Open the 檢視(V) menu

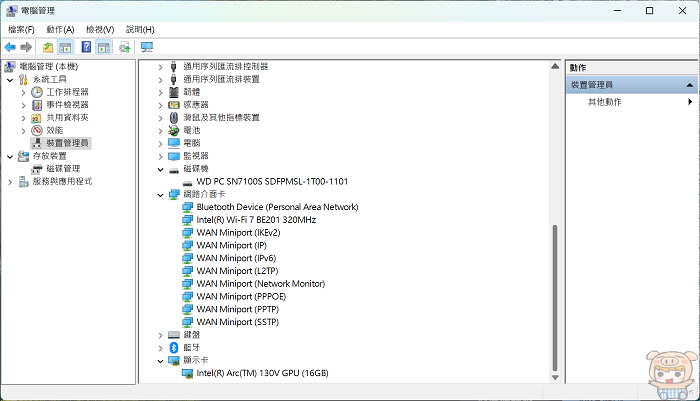click(x=100, y=29)
